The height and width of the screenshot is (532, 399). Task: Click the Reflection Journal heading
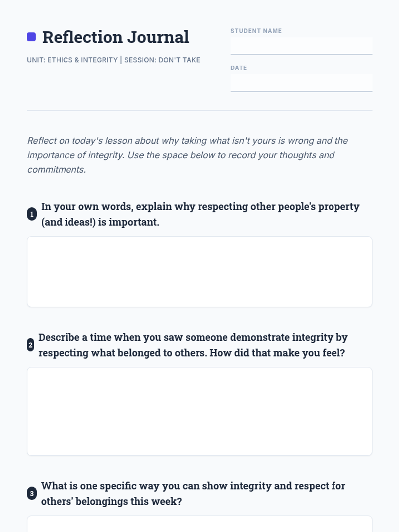[x=115, y=37]
